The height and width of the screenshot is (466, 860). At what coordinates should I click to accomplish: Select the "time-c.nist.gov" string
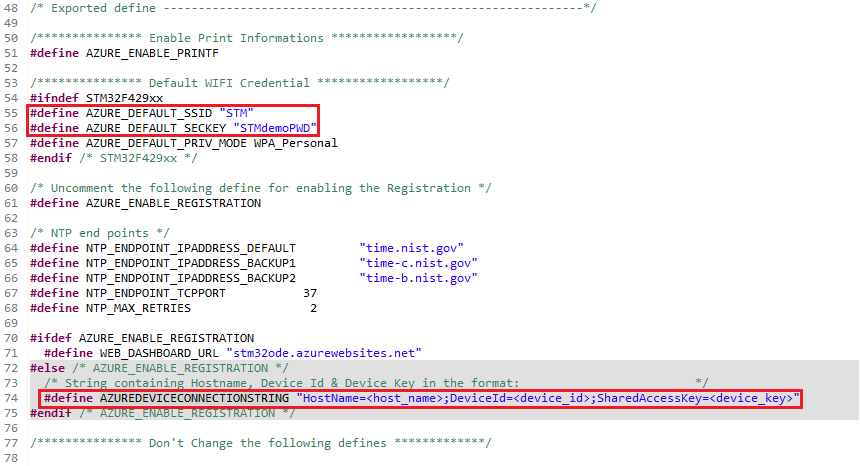[x=418, y=263]
